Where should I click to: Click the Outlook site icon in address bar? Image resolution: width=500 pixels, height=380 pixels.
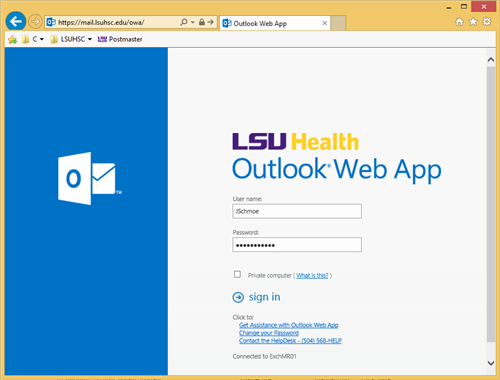(x=51, y=22)
